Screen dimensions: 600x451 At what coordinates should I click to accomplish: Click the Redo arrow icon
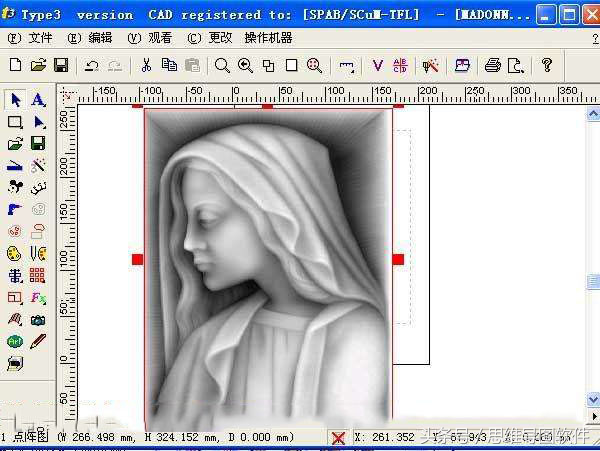point(115,66)
